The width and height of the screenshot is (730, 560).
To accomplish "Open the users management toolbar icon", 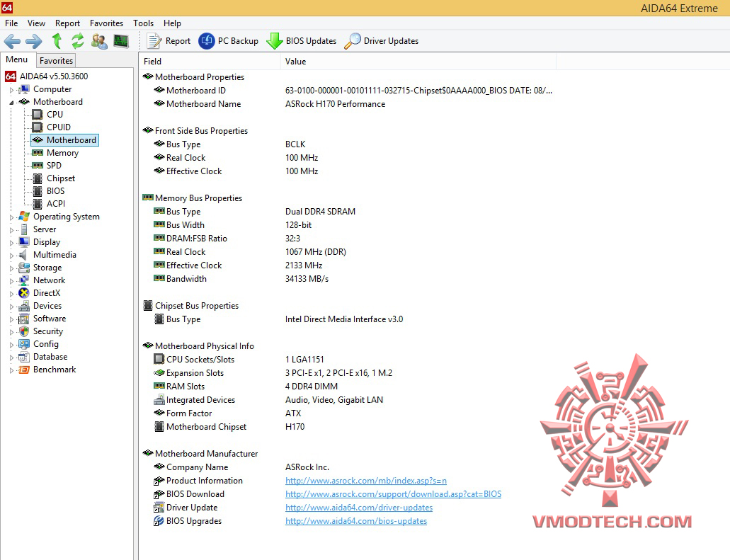I will [x=99, y=41].
